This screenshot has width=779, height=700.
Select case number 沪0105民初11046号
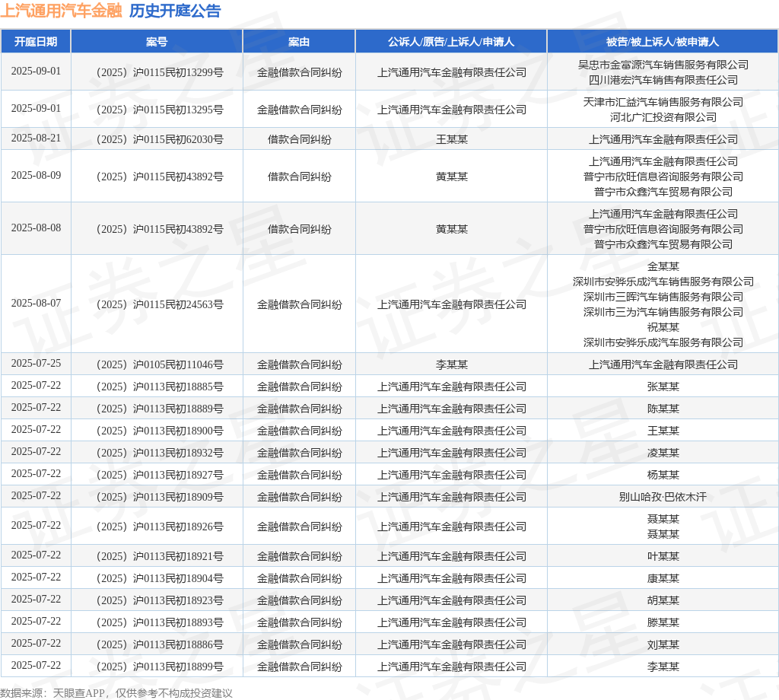[160, 364]
